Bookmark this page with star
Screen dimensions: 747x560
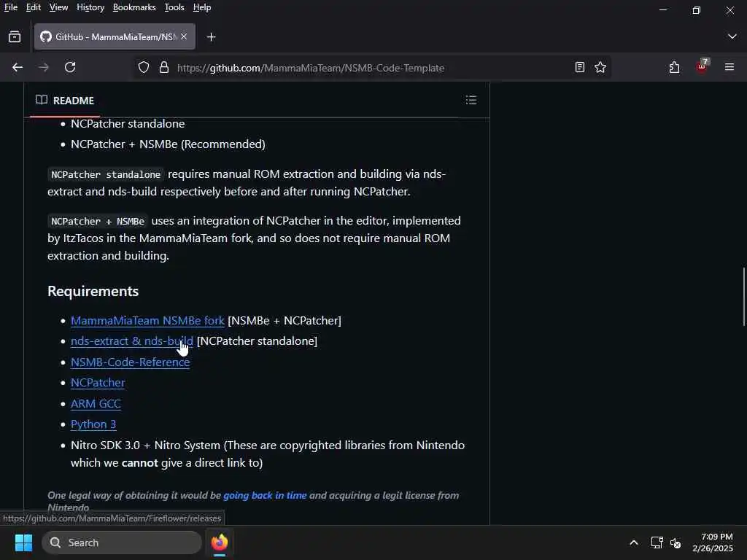(x=600, y=67)
